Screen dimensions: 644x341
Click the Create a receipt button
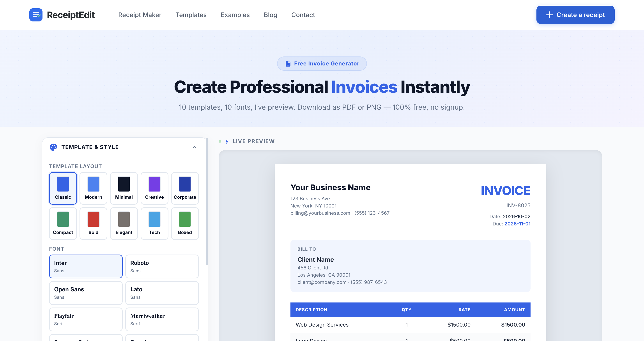pyautogui.click(x=575, y=15)
